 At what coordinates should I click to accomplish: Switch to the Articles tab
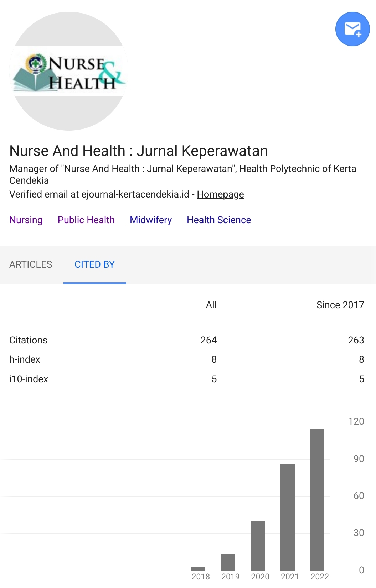31,264
